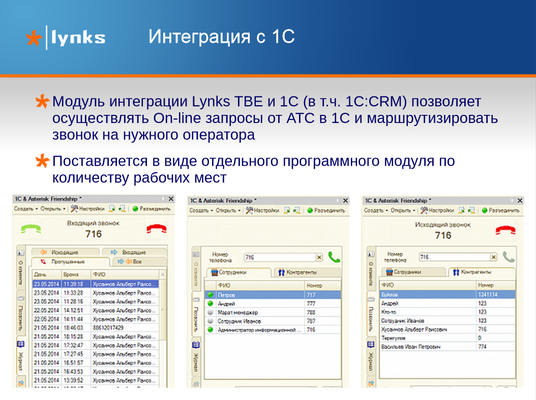Expand Создать dropdown in Сотрудники window
Screen dimensions: 536x400
point(201,210)
